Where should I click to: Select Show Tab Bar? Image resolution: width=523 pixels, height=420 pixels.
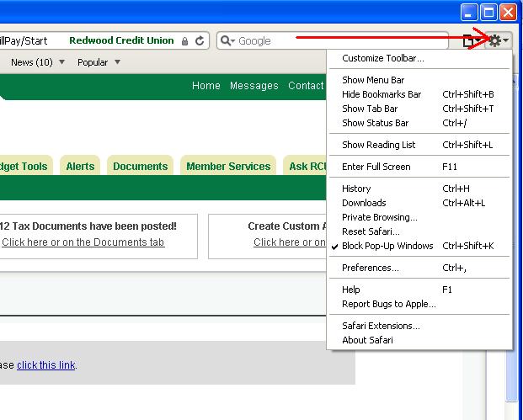click(419, 109)
